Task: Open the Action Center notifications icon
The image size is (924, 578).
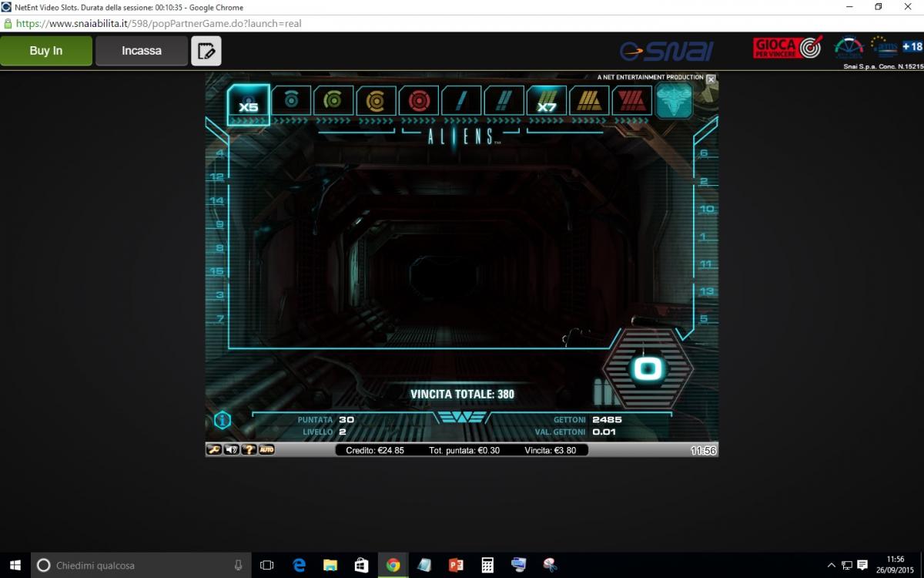Action: coord(862,565)
